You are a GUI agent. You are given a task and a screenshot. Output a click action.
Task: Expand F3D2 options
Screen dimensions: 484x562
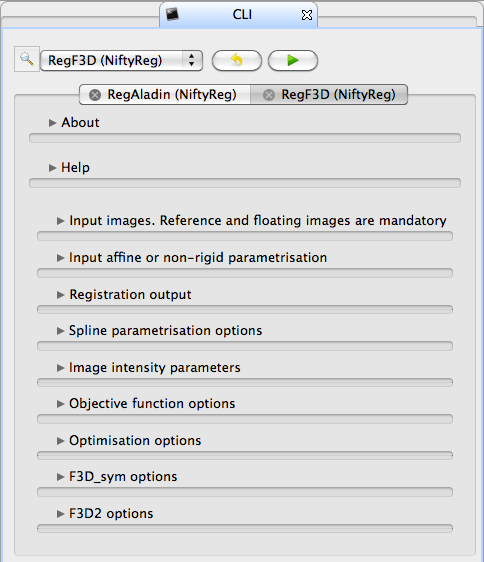coord(60,514)
